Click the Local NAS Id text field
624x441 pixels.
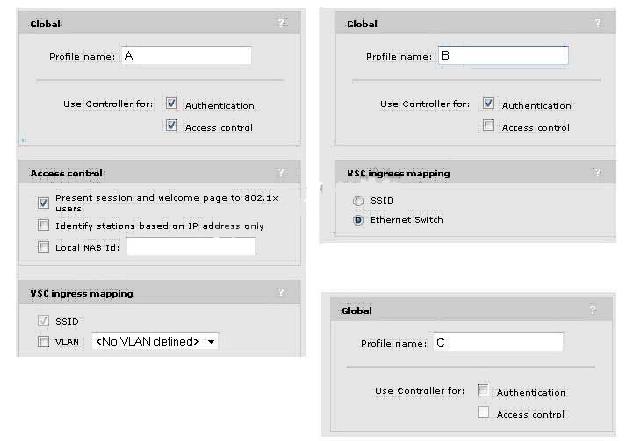[x=191, y=247]
